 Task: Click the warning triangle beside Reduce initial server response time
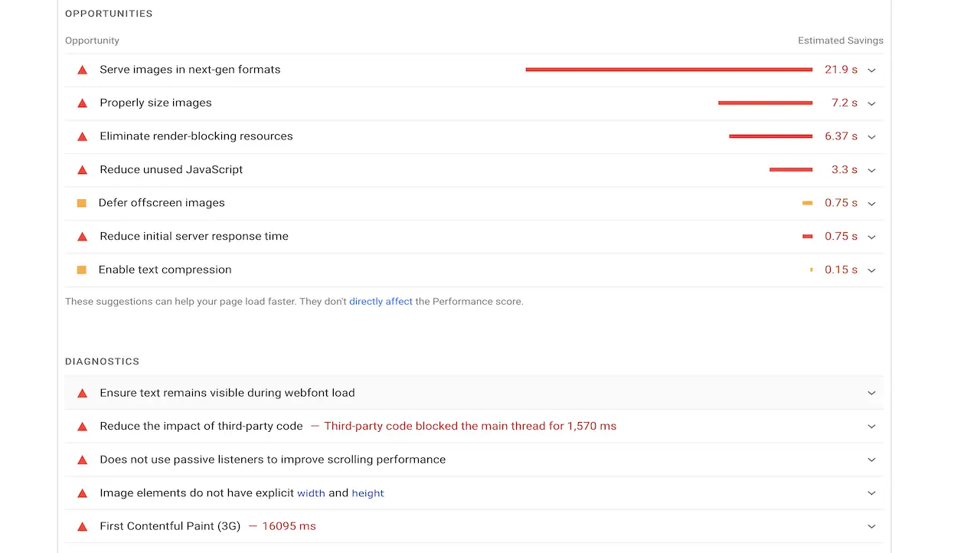[x=82, y=236]
